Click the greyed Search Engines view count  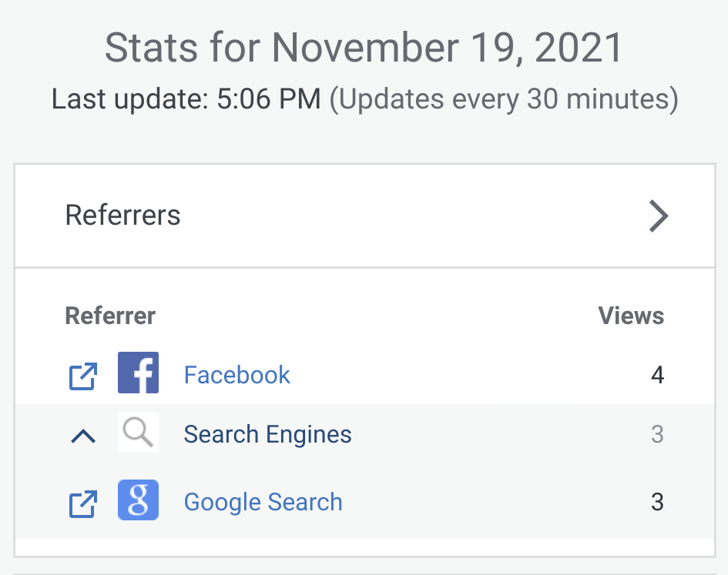[x=656, y=435]
